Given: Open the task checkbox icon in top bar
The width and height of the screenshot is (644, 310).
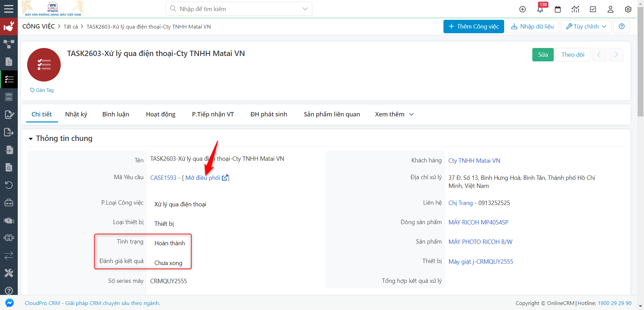Looking at the screenshot, I should pos(593,9).
